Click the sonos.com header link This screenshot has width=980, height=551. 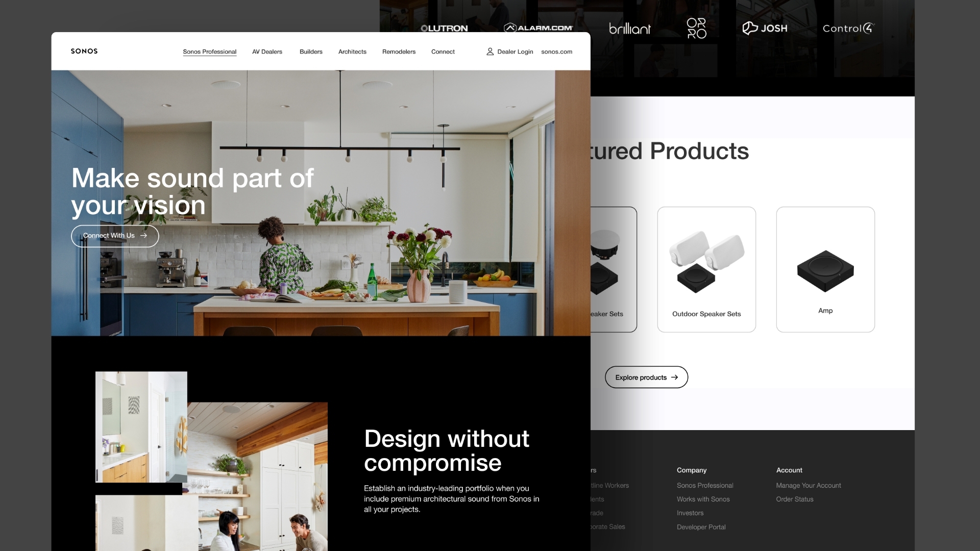556,51
